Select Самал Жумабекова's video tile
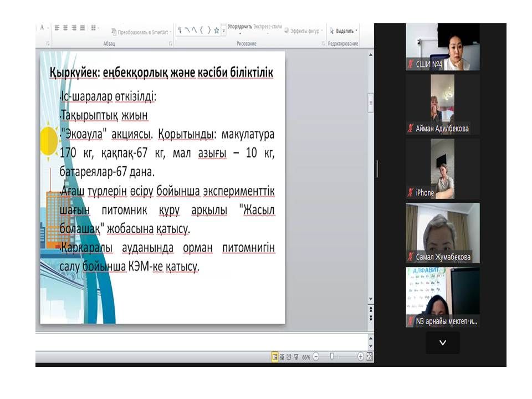This screenshot has height=399, width=532. click(442, 233)
